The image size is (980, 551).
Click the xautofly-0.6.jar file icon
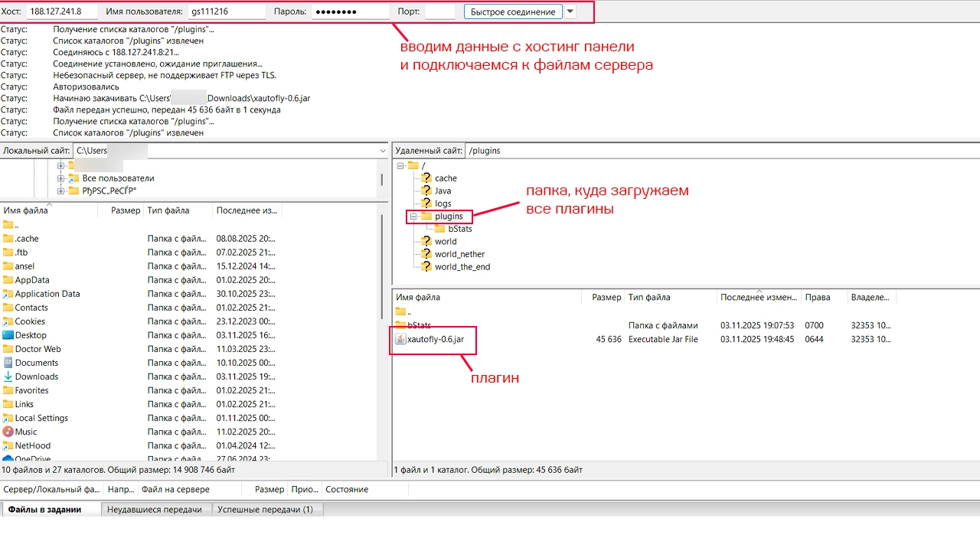(400, 339)
